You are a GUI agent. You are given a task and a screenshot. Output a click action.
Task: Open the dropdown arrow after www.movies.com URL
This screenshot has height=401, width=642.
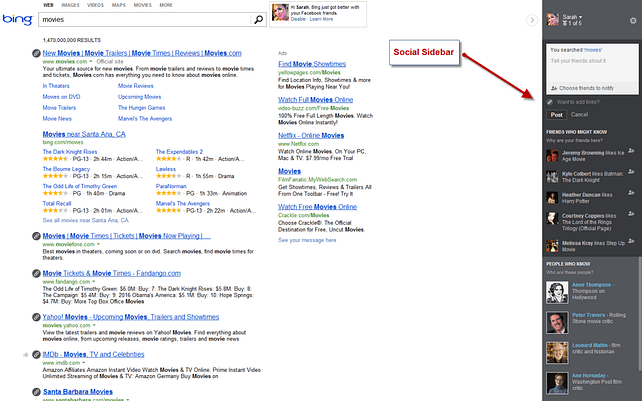point(91,61)
